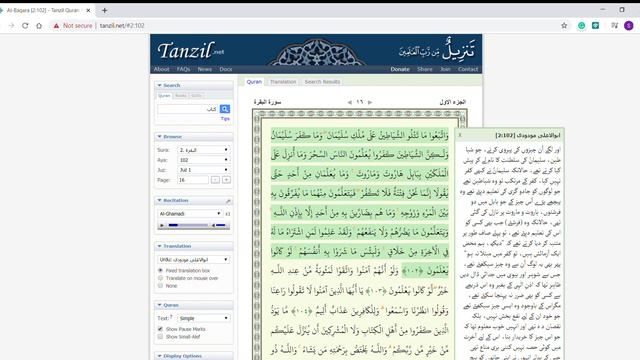Choose reciter from Al-Ghamadi dropdown
The image size is (640, 360).
click(190, 213)
